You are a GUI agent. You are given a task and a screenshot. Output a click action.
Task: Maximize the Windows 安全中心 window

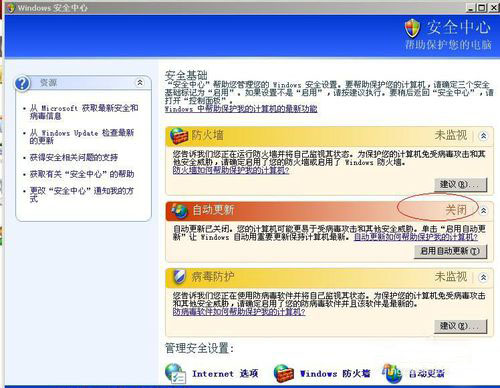click(482, 8)
